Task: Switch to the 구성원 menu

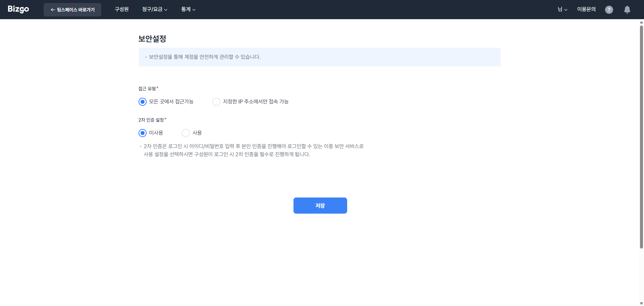Action: pyautogui.click(x=121, y=9)
